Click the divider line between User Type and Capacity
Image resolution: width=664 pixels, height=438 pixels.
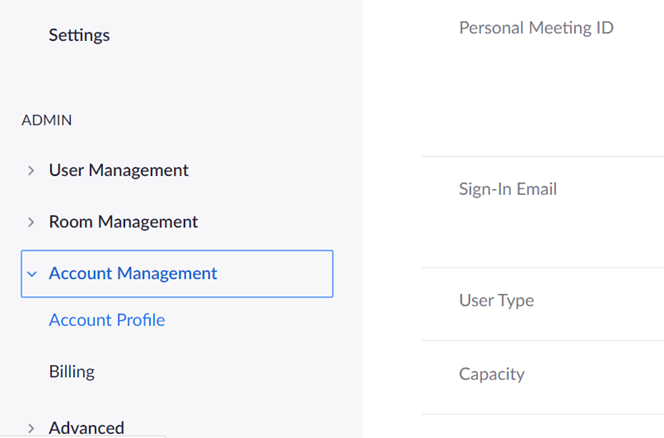[x=543, y=341]
